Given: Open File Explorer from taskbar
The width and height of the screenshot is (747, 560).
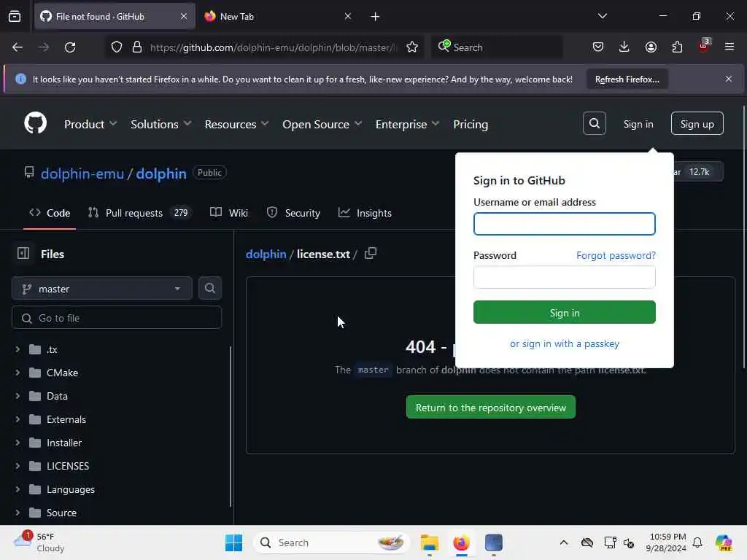Looking at the screenshot, I should pos(429,542).
